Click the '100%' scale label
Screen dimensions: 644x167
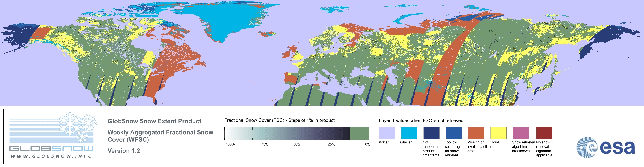click(230, 144)
